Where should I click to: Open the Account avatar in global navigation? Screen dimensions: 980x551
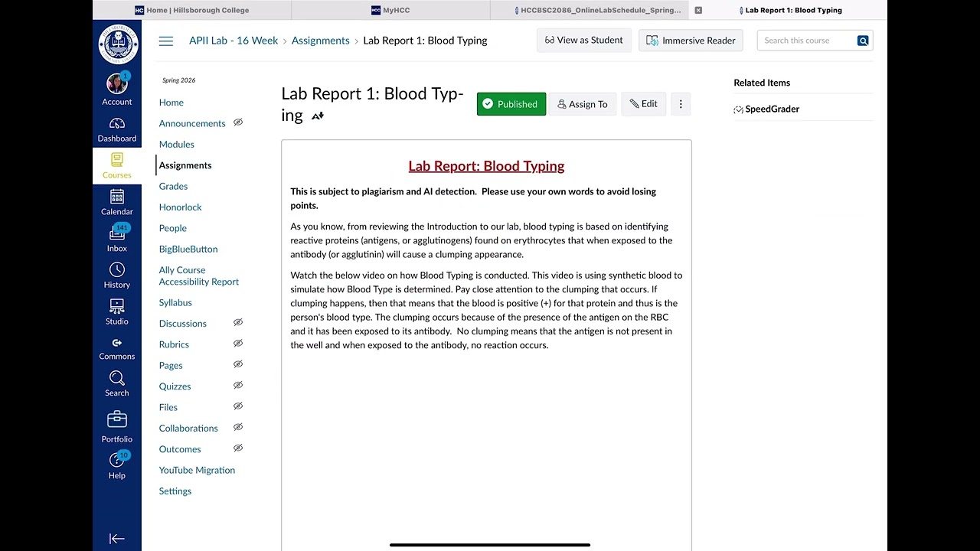point(117,83)
